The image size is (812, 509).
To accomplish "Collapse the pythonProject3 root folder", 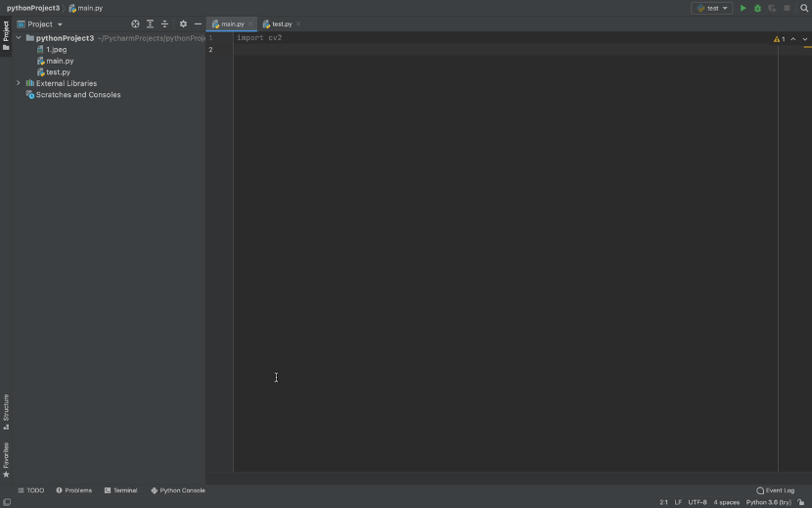I will (19, 38).
